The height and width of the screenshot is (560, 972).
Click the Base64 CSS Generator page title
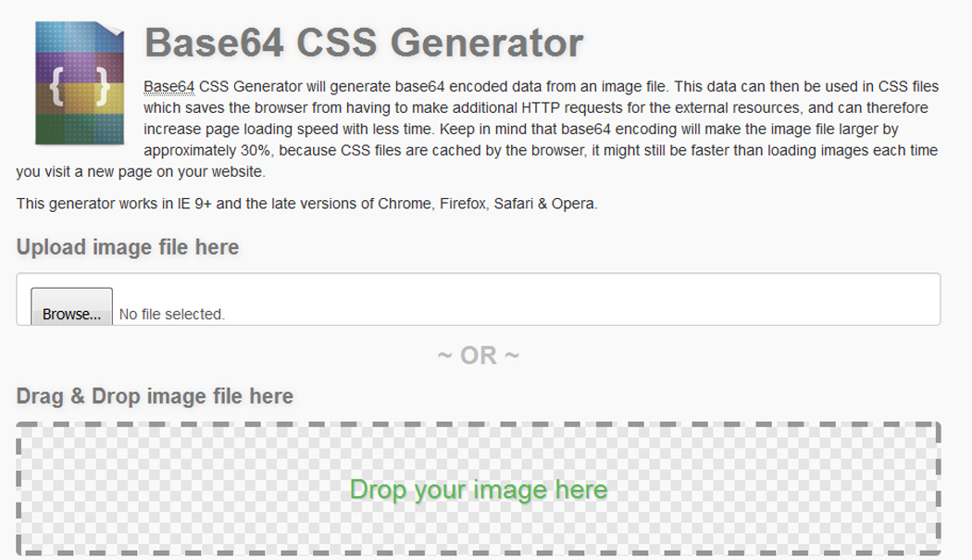point(365,41)
